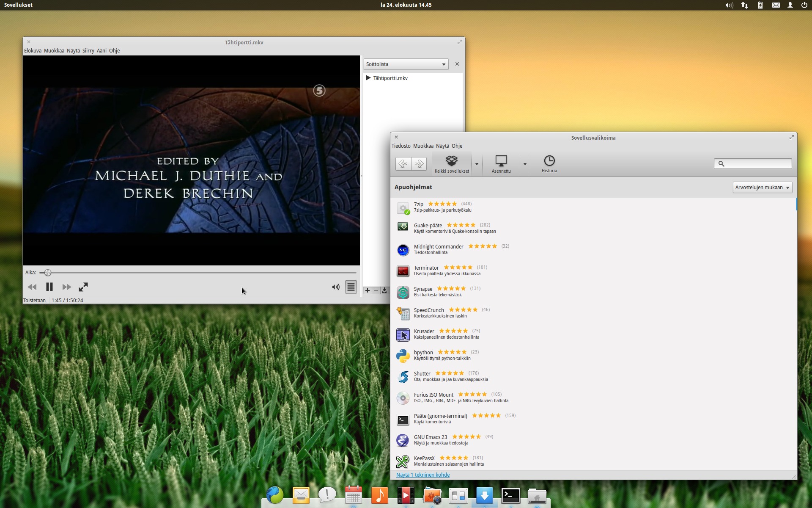Image resolution: width=812 pixels, height=508 pixels.
Task: Click the Aika seek slider handle
Action: point(48,273)
